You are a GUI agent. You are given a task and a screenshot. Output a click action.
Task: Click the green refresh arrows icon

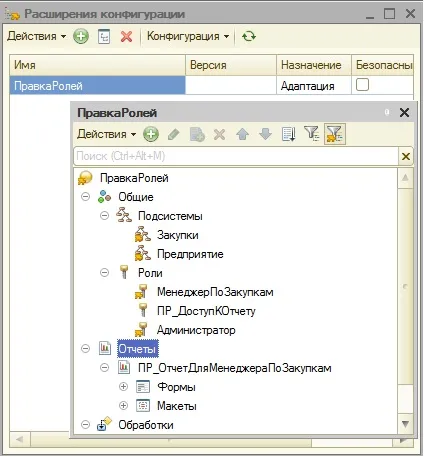click(x=249, y=36)
